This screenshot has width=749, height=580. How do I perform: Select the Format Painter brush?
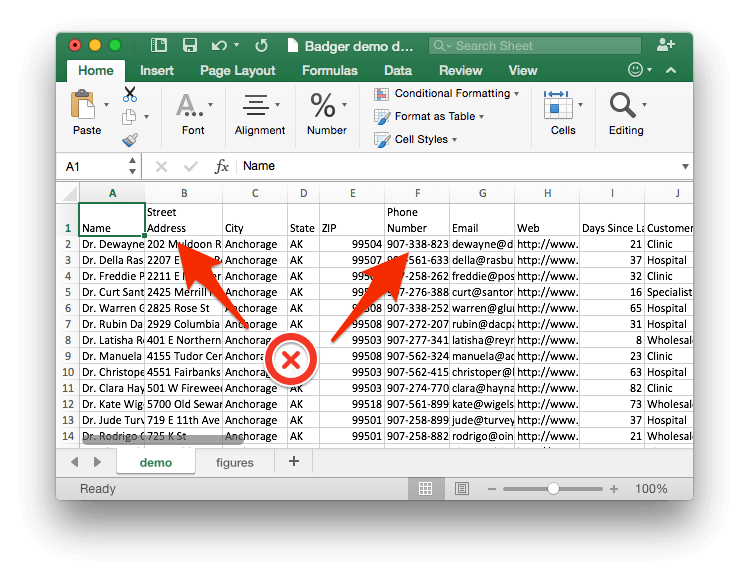pos(129,140)
